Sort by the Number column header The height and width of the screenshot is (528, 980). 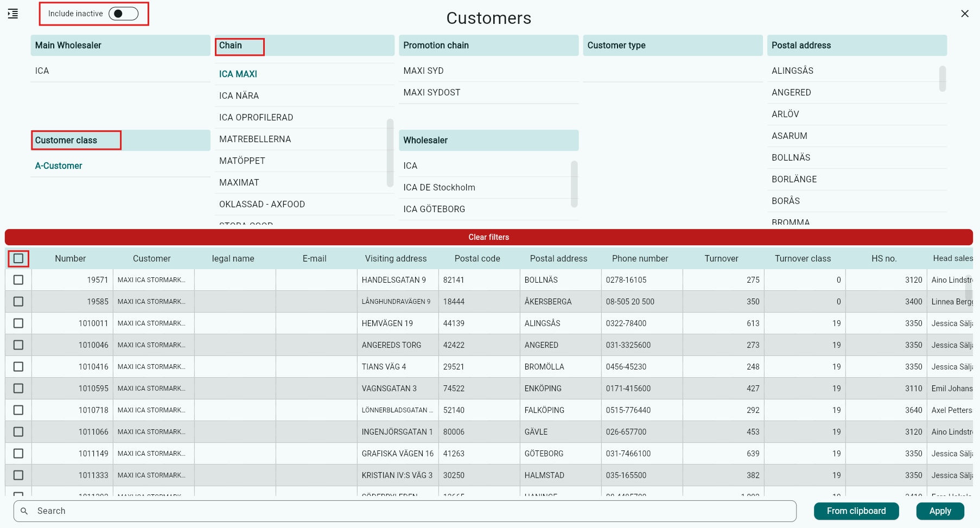[x=71, y=258]
